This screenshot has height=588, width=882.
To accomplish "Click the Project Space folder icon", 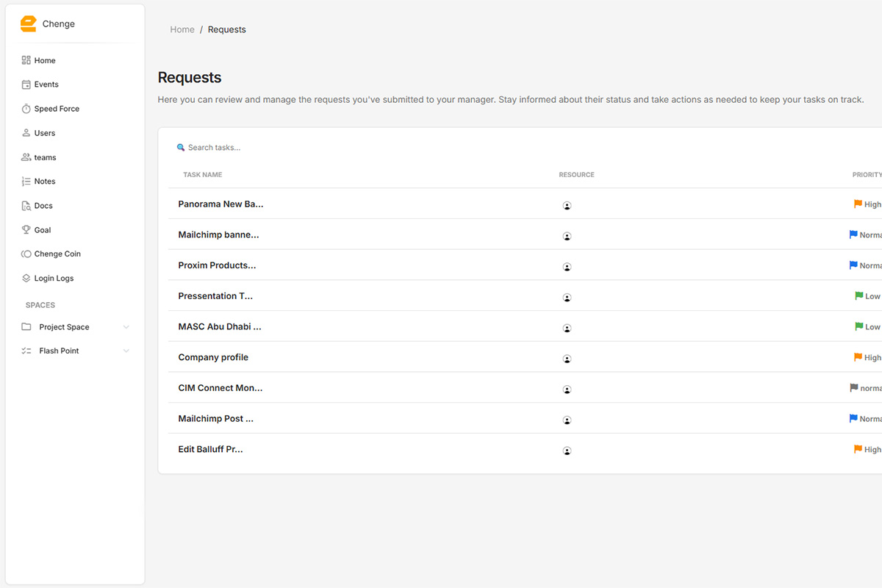I will tap(26, 327).
